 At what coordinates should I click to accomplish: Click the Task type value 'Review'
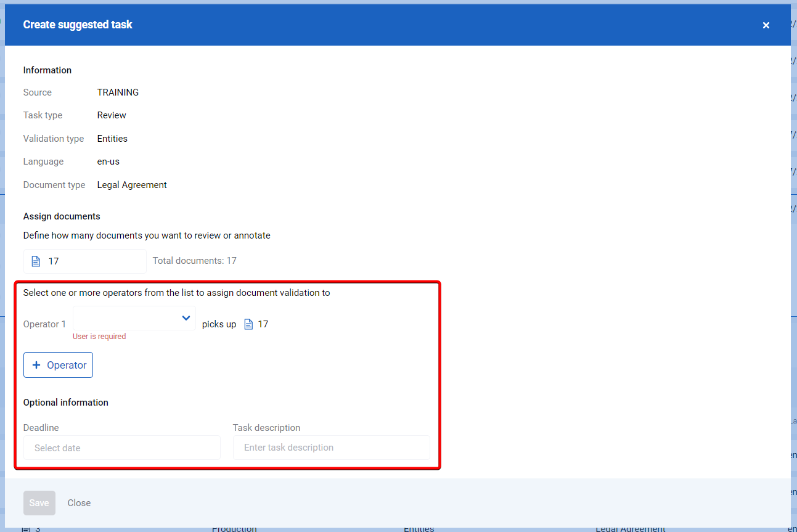pos(112,115)
